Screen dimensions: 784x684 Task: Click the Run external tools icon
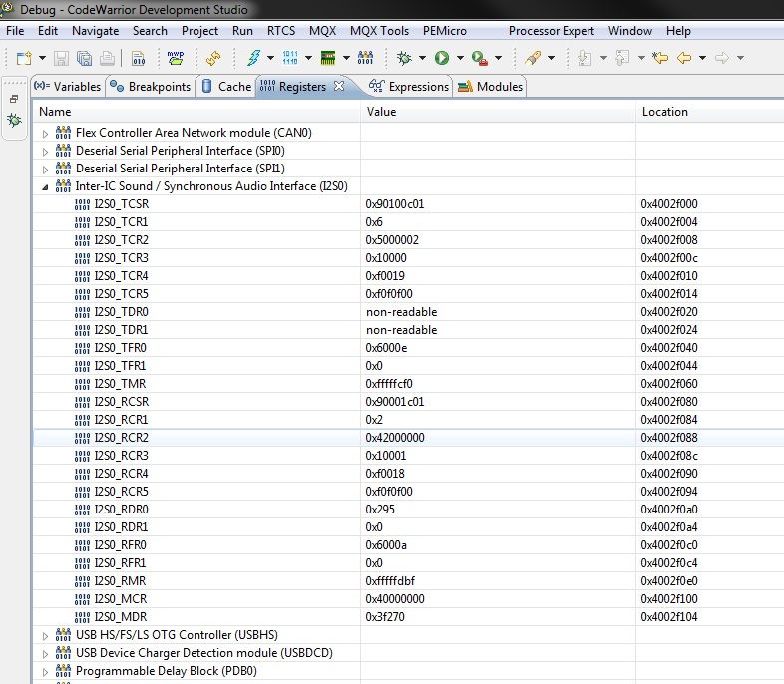click(480, 58)
